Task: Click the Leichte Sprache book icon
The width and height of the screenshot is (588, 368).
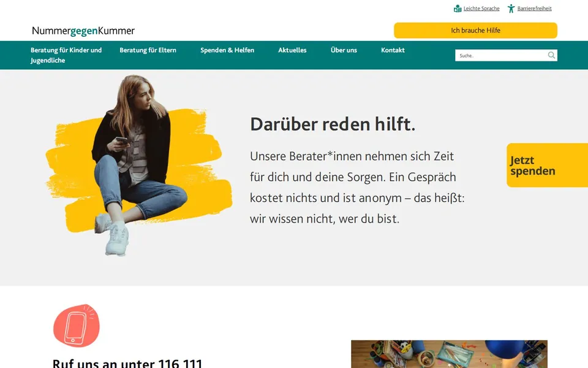Action: point(458,9)
